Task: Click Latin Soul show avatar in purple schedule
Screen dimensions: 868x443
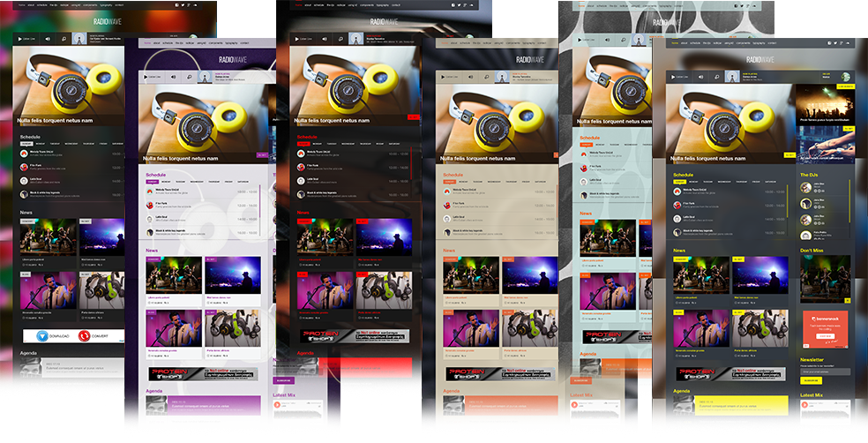Action: pyautogui.click(x=150, y=218)
